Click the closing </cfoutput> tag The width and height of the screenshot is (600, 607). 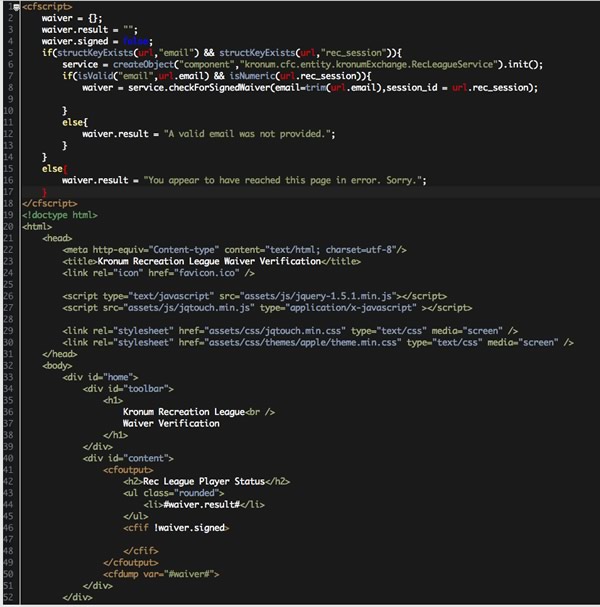130,563
